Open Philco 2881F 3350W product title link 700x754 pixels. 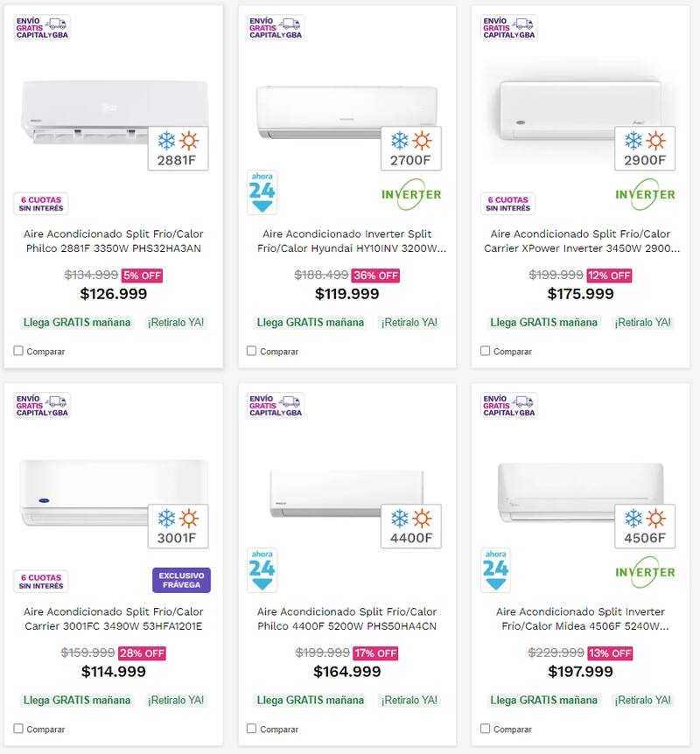114,241
